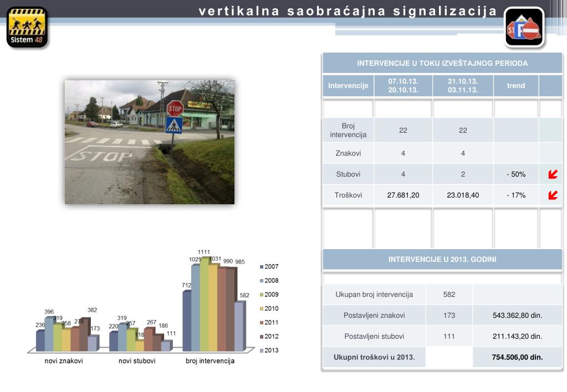Click the '07.10.13. 20.10.13.' period header
Screen dimensions: 567x392
tap(403, 86)
